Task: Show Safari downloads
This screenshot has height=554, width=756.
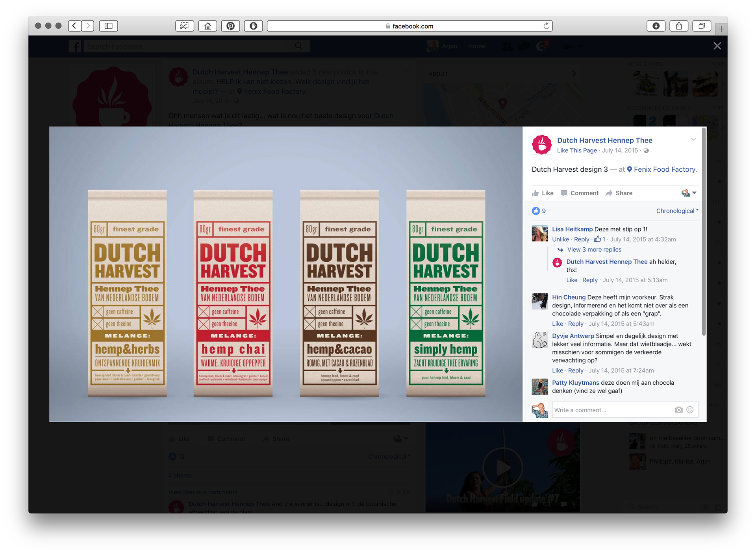Action: point(656,26)
